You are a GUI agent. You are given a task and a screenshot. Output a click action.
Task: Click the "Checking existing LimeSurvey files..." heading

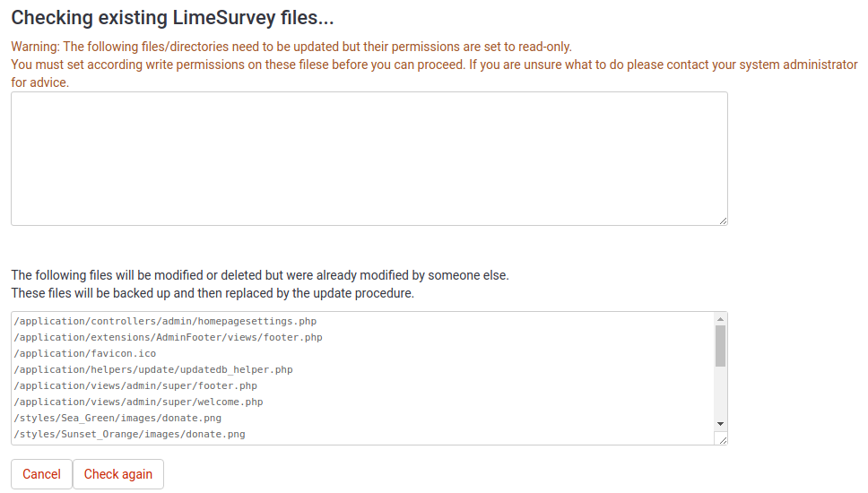point(172,18)
